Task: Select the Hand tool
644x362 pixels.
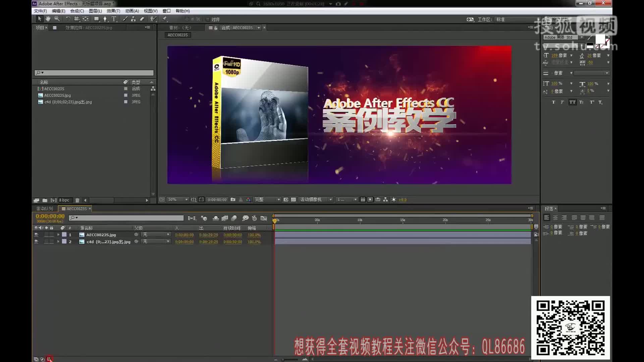Action: click(48, 19)
